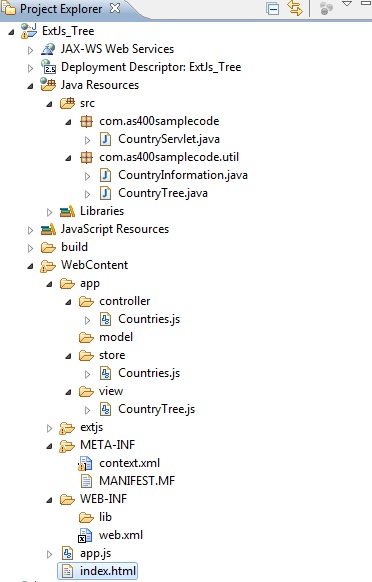Click the model folder icon

tap(87, 337)
